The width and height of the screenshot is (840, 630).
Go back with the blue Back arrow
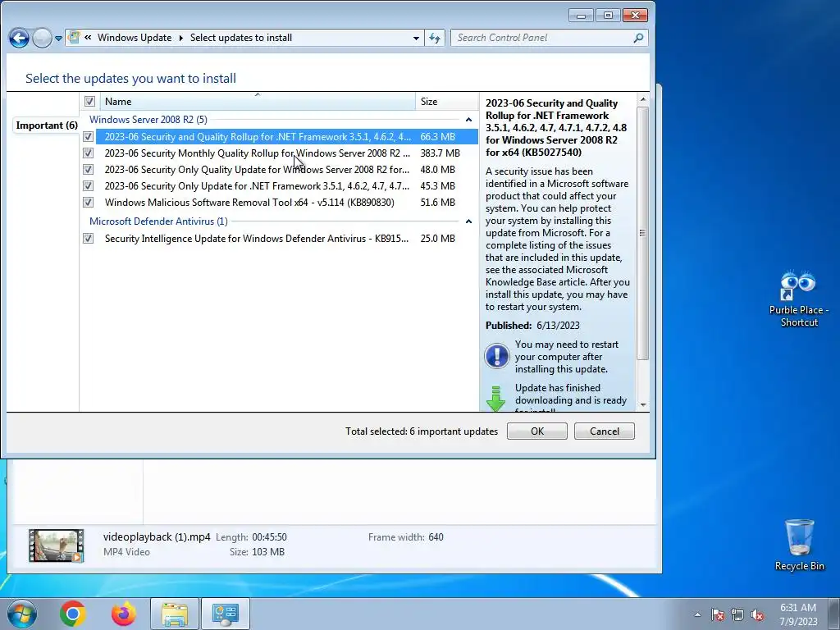(x=19, y=38)
